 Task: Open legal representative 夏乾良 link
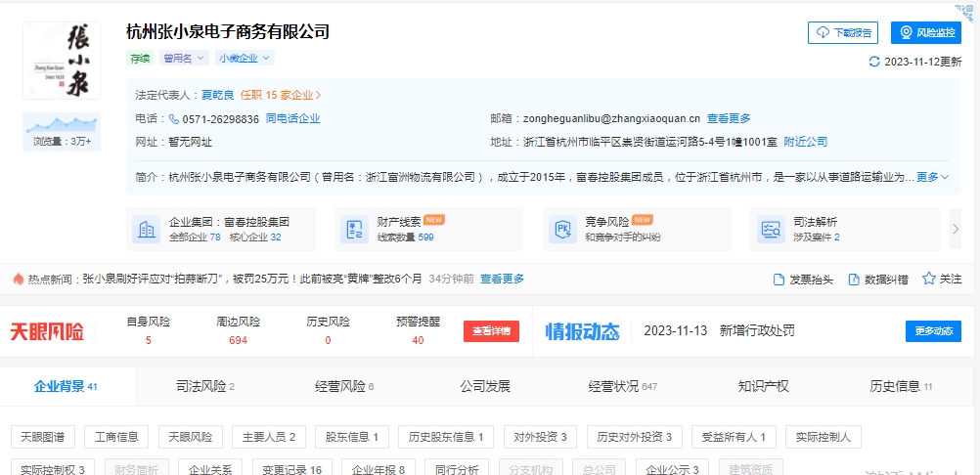coord(217,95)
